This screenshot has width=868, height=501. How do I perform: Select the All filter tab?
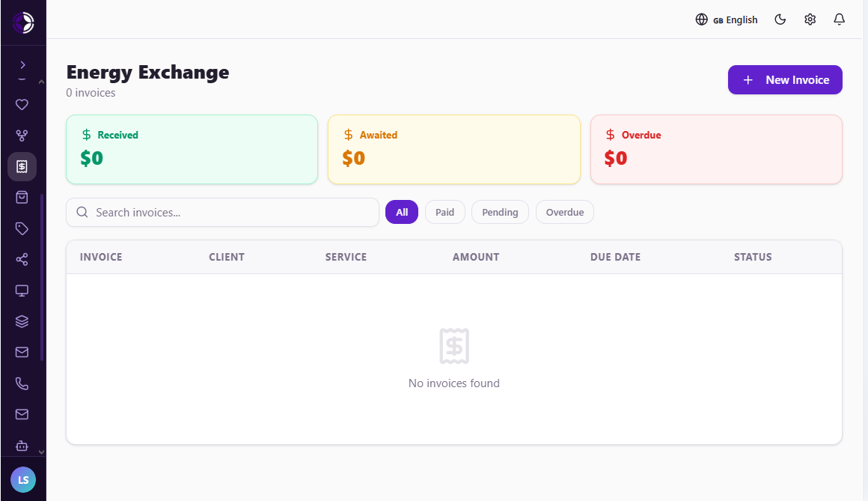[x=402, y=212]
